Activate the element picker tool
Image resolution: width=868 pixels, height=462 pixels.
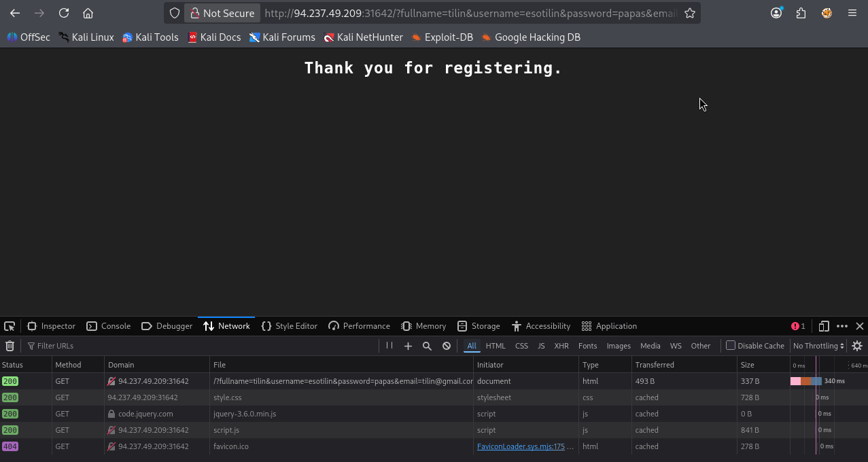click(x=10, y=326)
